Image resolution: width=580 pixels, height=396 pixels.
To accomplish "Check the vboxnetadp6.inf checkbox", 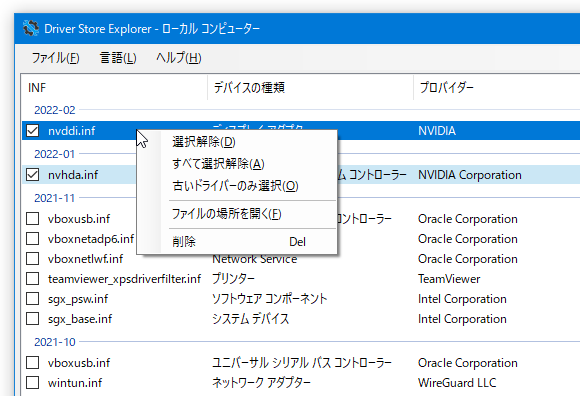I will click(x=33, y=238).
